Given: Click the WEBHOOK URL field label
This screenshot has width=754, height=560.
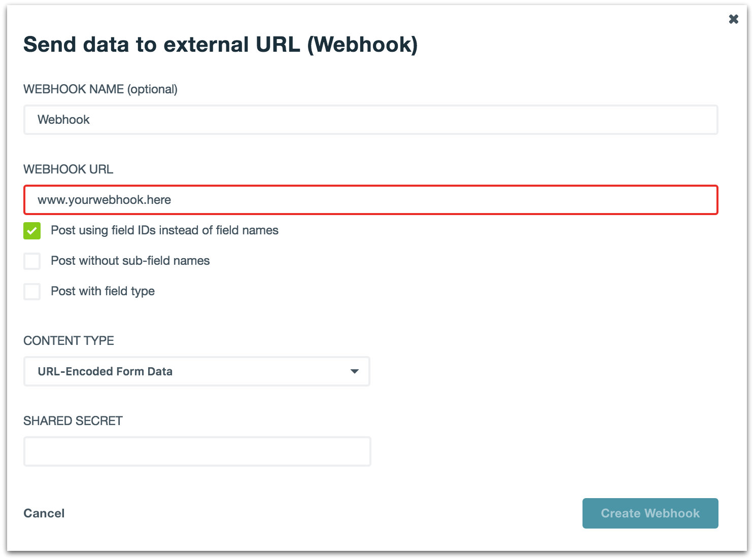Looking at the screenshot, I should point(68,169).
